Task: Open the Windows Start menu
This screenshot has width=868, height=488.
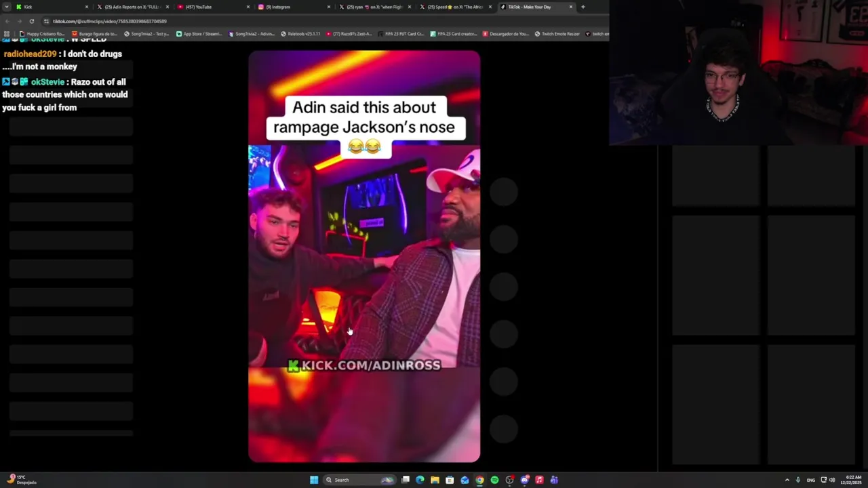Action: pyautogui.click(x=314, y=480)
